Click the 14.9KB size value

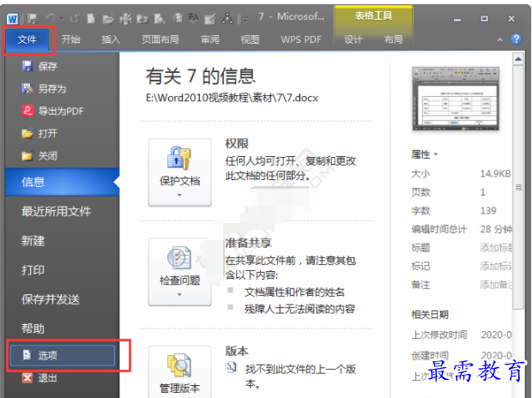coord(495,174)
